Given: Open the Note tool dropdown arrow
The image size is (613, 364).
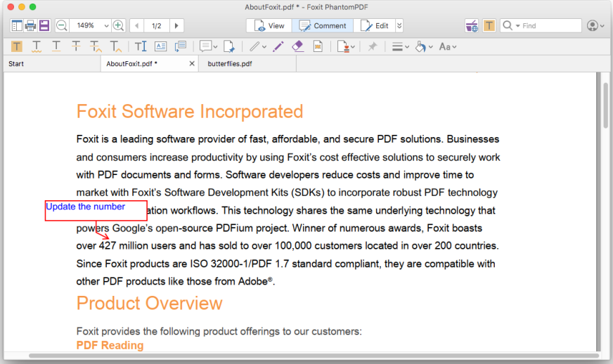Looking at the screenshot, I should click(x=215, y=47).
